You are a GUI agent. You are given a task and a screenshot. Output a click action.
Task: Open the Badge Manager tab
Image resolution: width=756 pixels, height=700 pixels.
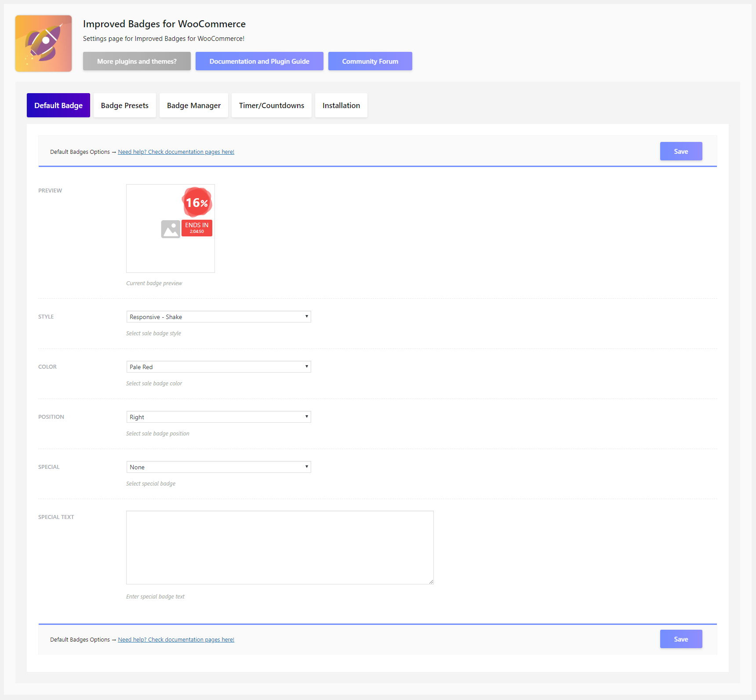[194, 105]
